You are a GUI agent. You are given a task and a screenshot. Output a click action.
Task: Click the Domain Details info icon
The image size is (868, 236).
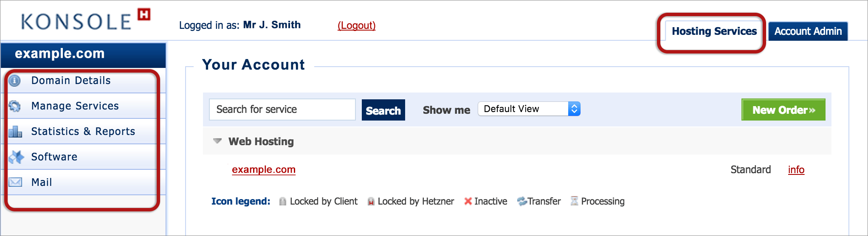(14, 81)
